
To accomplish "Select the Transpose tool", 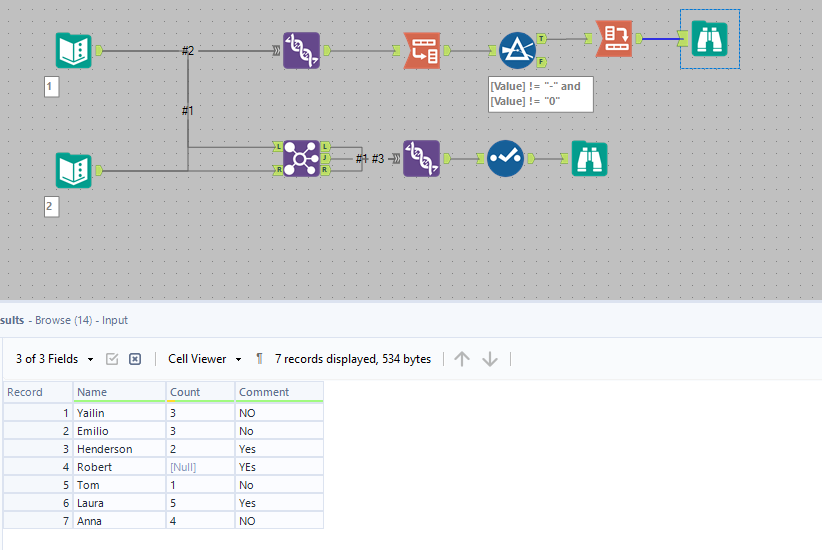I will tap(422, 50).
